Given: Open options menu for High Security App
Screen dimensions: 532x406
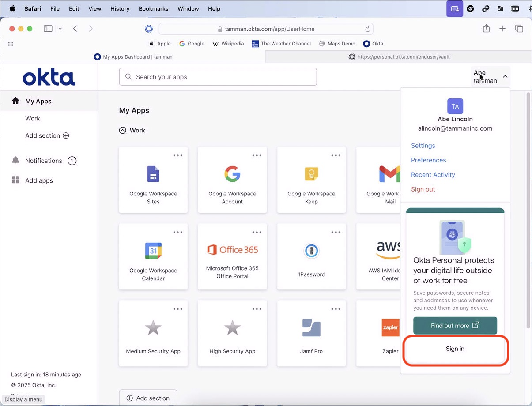Looking at the screenshot, I should 257,309.
